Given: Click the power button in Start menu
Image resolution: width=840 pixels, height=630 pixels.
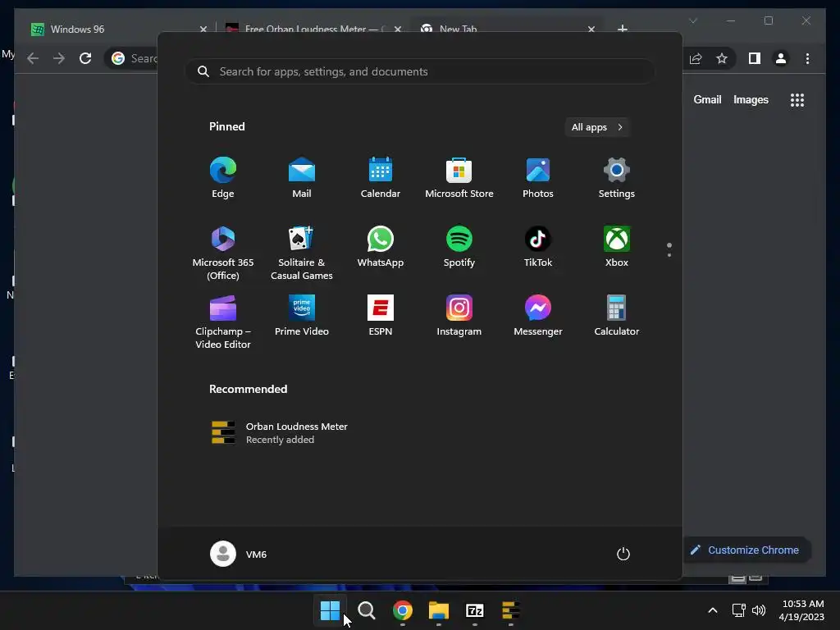Looking at the screenshot, I should tap(623, 554).
